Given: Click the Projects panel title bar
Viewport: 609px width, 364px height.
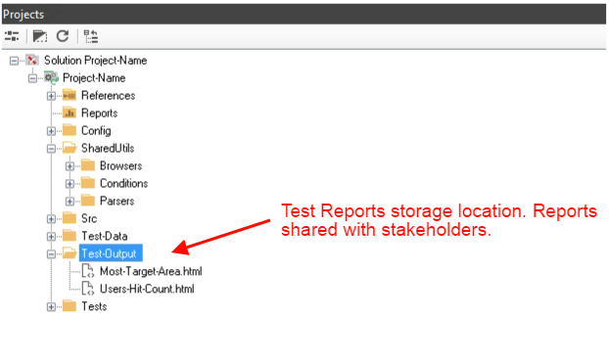Looking at the screenshot, I should pyautogui.click(x=304, y=15).
